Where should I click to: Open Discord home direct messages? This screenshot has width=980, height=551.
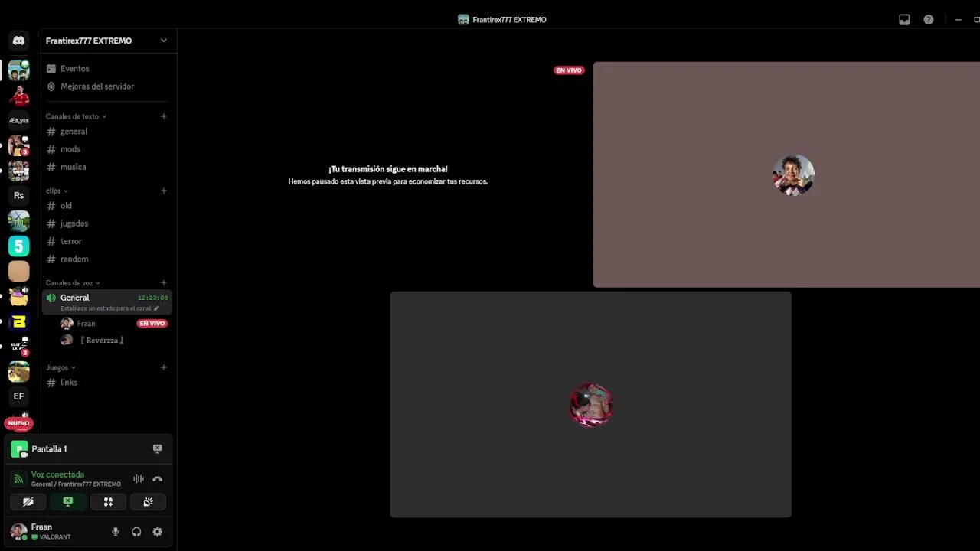pyautogui.click(x=18, y=41)
